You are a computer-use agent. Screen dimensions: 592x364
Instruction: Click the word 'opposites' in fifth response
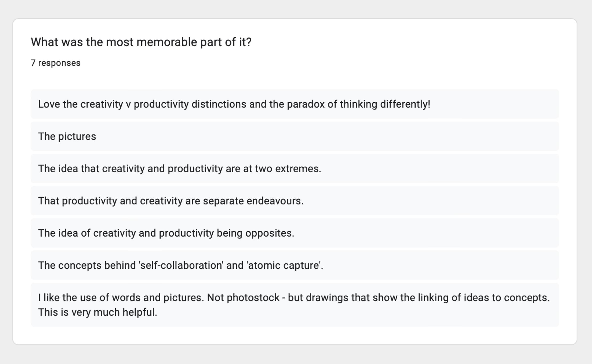270,233
